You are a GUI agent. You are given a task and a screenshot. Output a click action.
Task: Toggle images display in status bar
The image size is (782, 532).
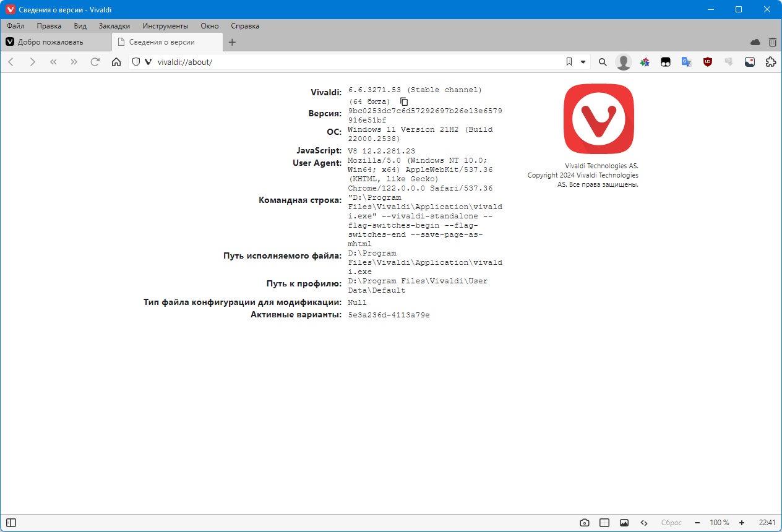(x=624, y=523)
